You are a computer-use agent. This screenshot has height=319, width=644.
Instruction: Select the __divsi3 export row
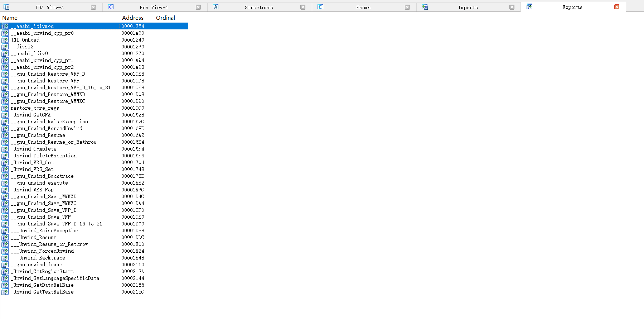click(22, 47)
